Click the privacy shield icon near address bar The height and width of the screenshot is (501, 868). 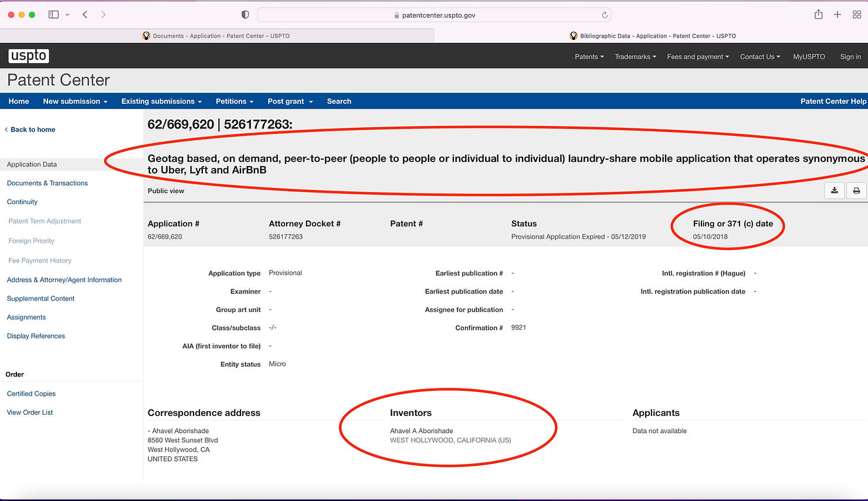[x=245, y=15]
